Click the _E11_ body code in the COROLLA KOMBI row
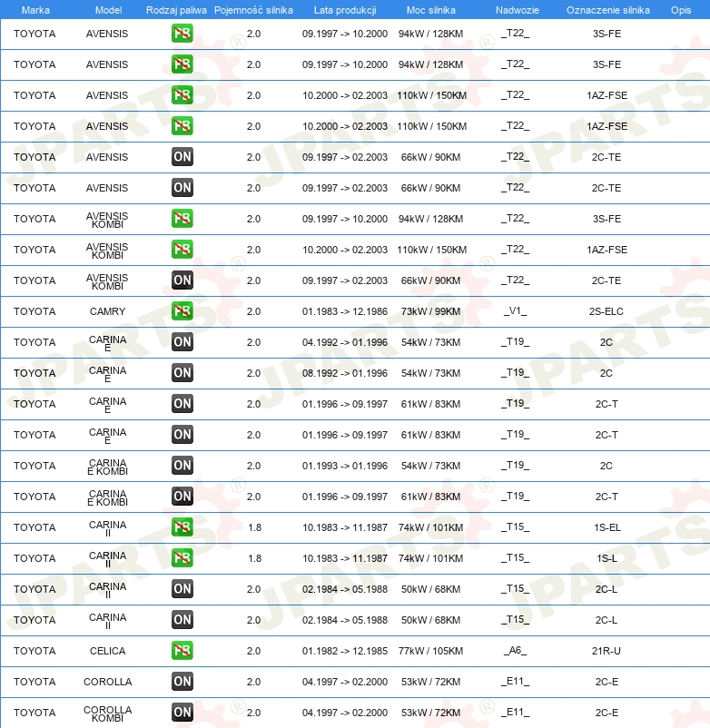The height and width of the screenshot is (728, 710). (515, 713)
